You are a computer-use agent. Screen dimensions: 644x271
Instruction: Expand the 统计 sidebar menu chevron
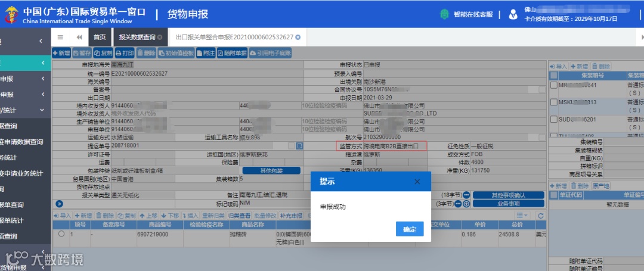pos(42,110)
